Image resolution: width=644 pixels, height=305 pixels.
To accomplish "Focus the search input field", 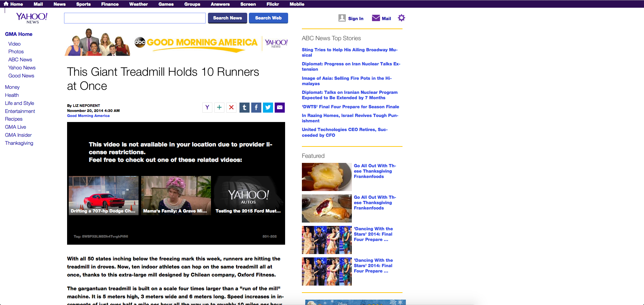I will point(135,18).
